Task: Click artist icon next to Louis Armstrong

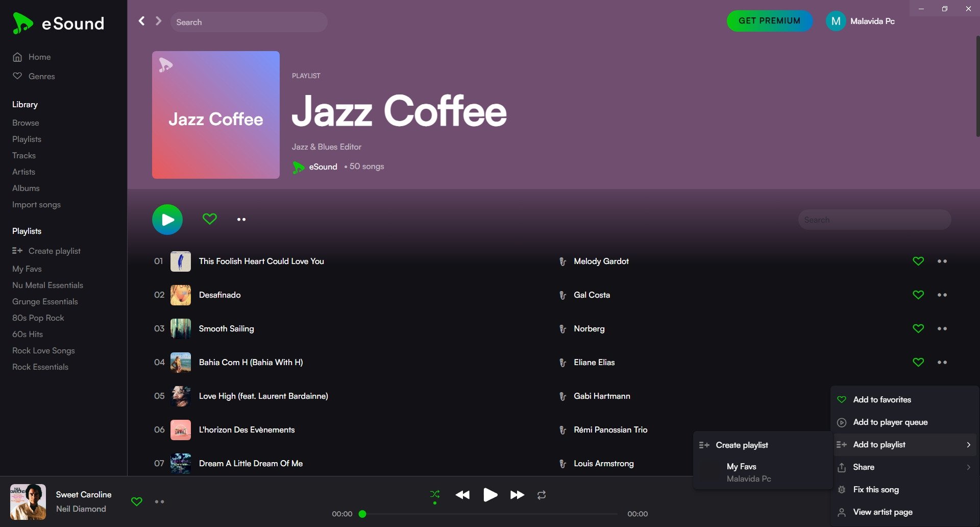Action: [562, 464]
